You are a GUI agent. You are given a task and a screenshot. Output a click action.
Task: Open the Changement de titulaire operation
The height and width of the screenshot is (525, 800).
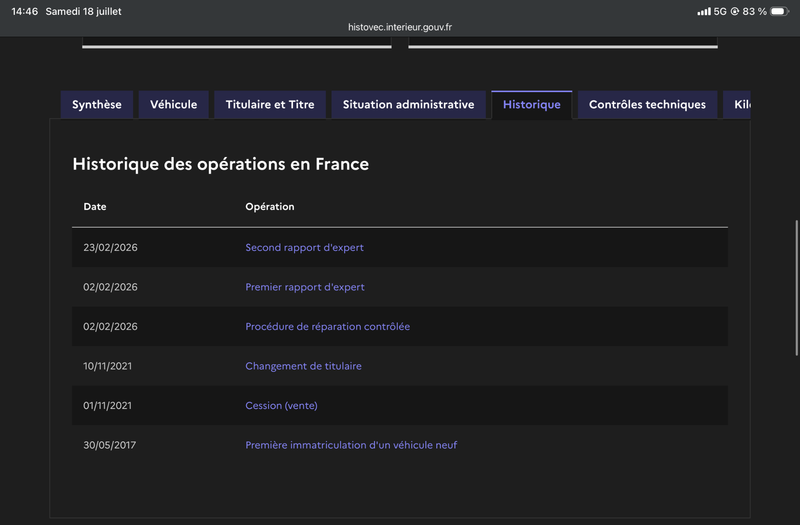pos(304,366)
